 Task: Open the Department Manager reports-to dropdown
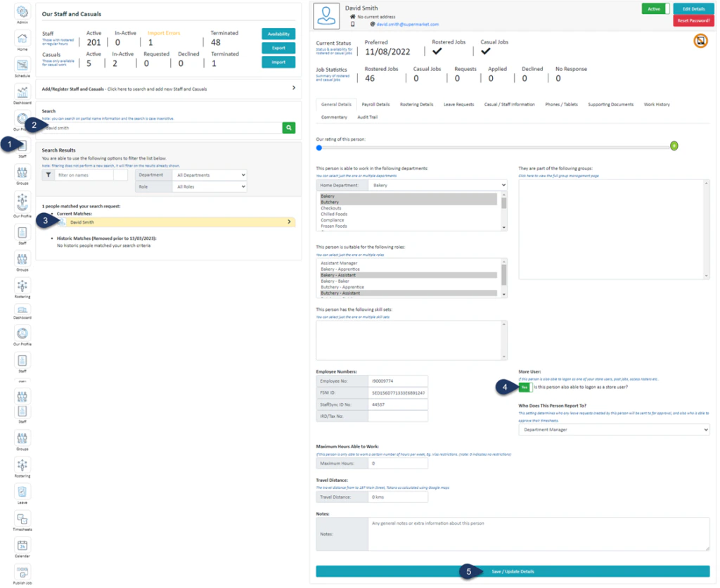(614, 430)
